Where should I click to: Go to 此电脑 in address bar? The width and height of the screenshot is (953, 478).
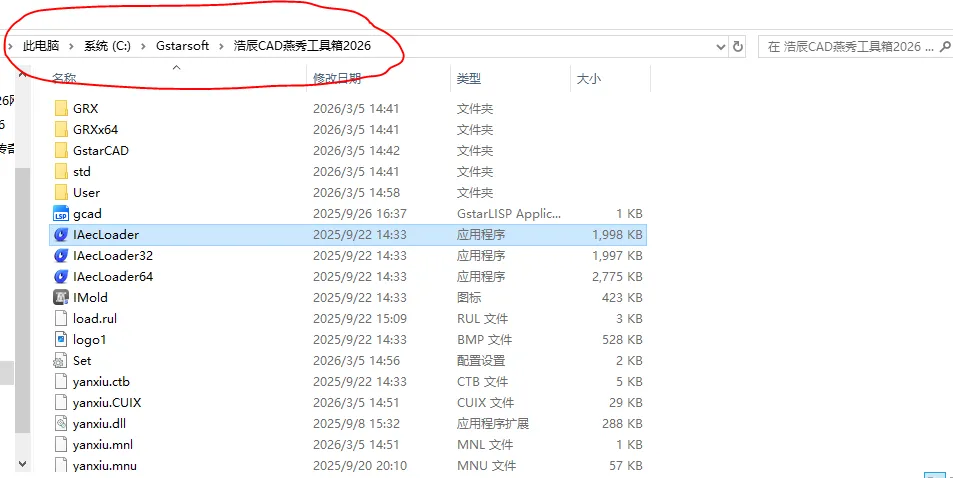click(x=41, y=46)
